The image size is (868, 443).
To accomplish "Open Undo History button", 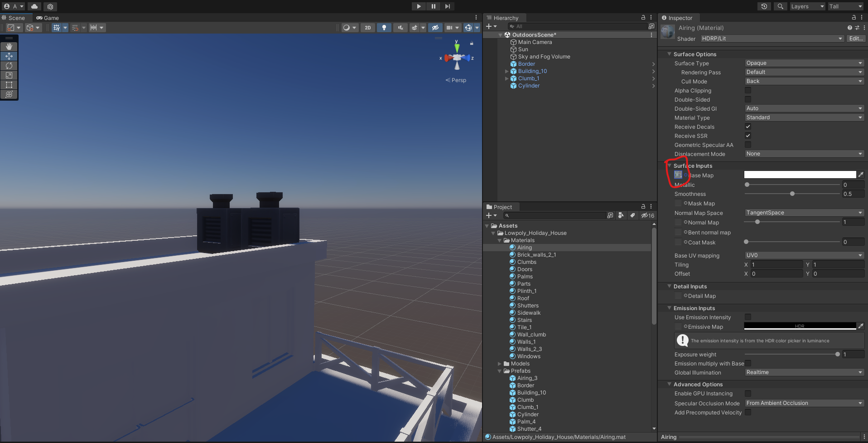I will point(764,6).
